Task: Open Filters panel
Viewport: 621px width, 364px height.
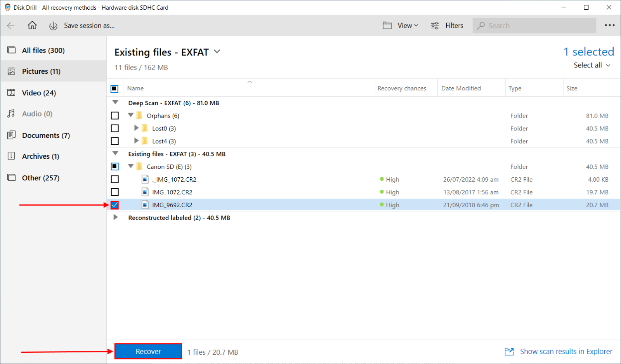Action: click(447, 25)
